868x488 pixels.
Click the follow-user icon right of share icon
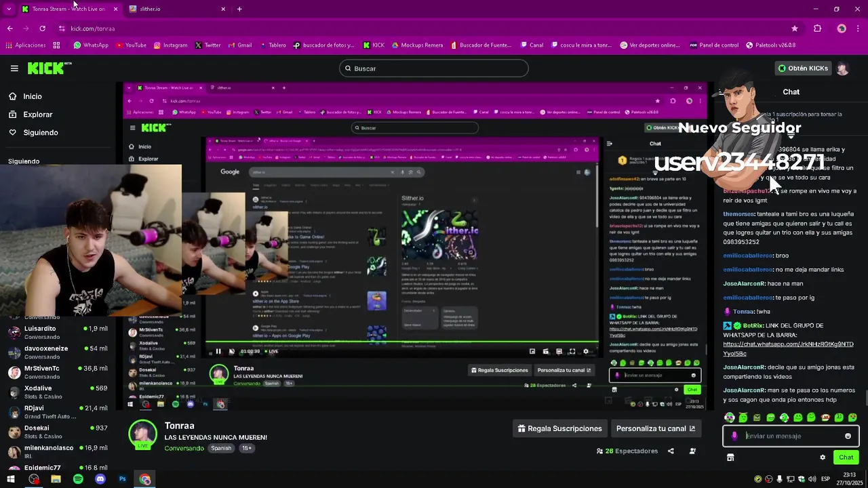click(x=692, y=451)
